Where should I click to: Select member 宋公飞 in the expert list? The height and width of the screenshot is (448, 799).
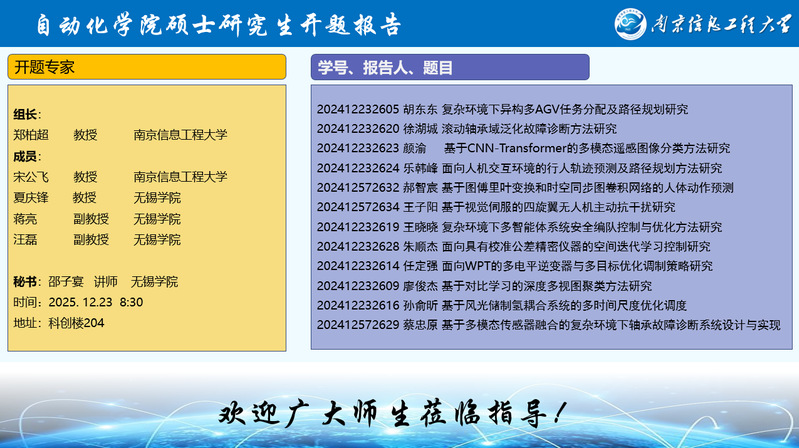coord(30,176)
